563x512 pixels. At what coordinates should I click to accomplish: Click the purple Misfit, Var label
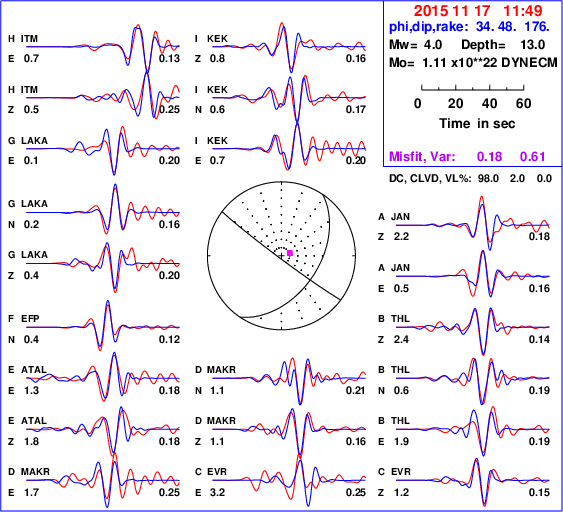pyautogui.click(x=422, y=157)
